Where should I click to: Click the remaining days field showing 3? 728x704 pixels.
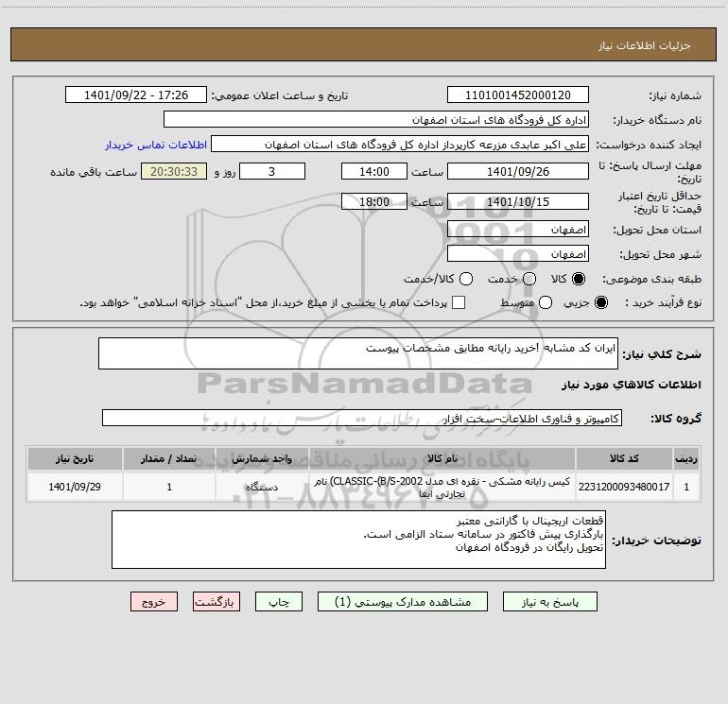coord(272,171)
